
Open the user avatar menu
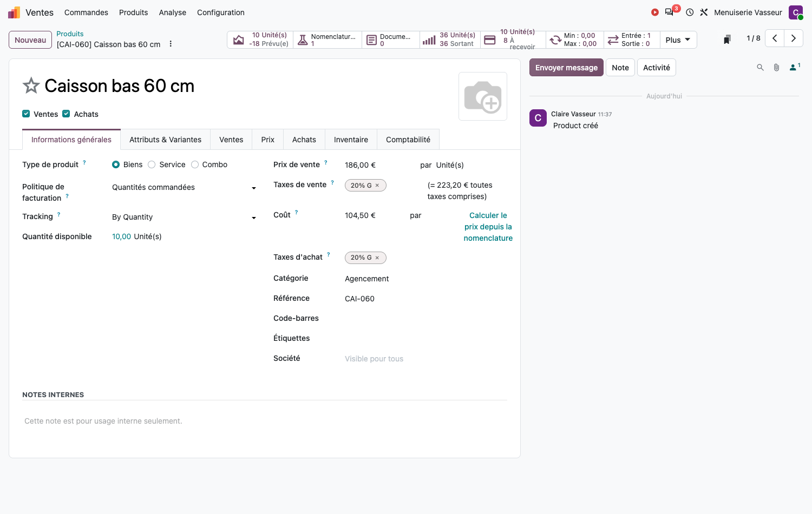(x=796, y=12)
